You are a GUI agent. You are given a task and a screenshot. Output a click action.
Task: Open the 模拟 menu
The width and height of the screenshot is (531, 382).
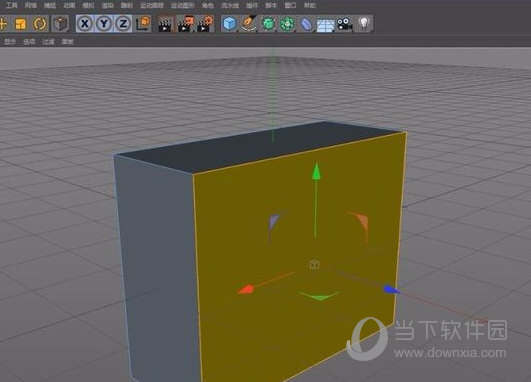click(x=88, y=5)
